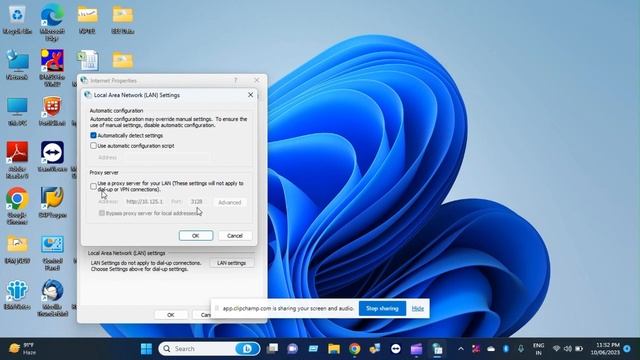Click the Advanced proxy button
Screen dimensions: 640x360
point(229,202)
